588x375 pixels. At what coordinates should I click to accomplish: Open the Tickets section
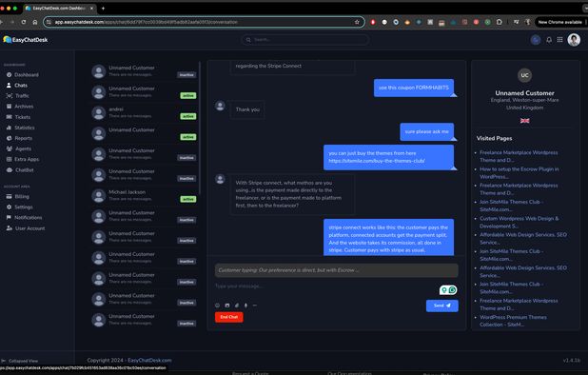click(x=18, y=117)
